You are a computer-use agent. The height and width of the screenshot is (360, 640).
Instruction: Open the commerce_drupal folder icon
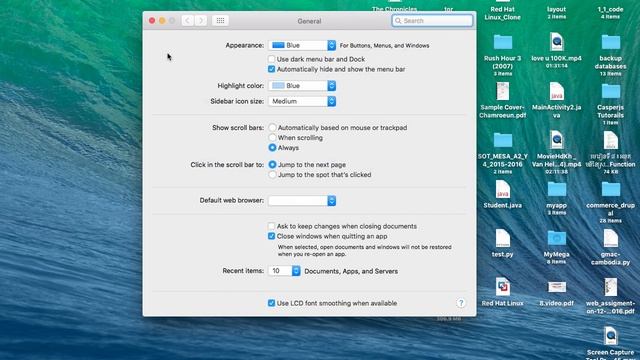(x=610, y=189)
